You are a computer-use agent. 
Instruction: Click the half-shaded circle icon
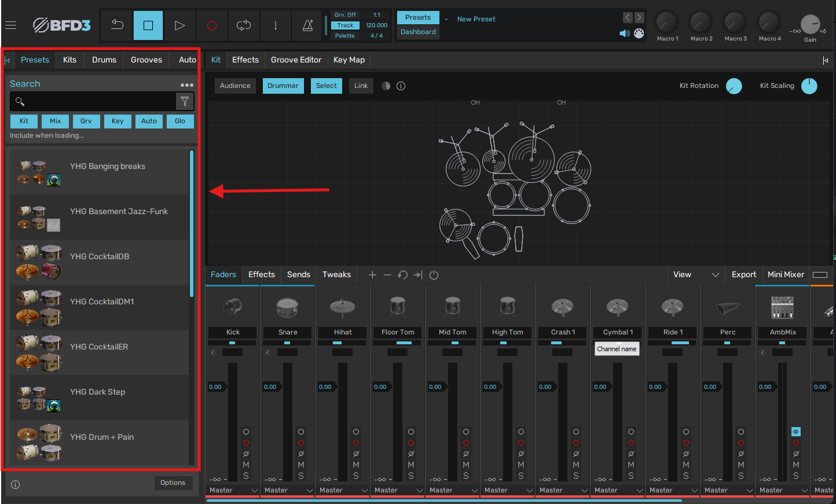point(386,86)
